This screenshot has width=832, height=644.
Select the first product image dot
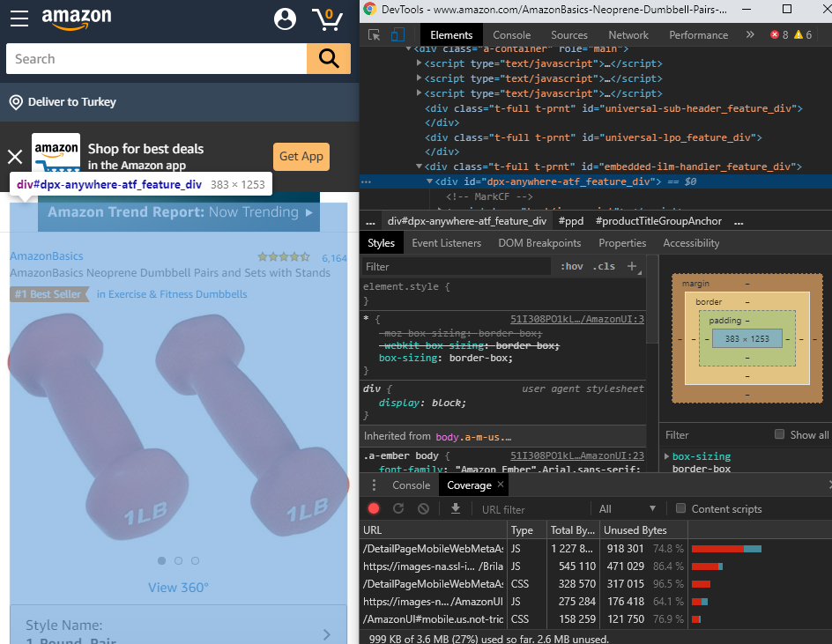[162, 560]
